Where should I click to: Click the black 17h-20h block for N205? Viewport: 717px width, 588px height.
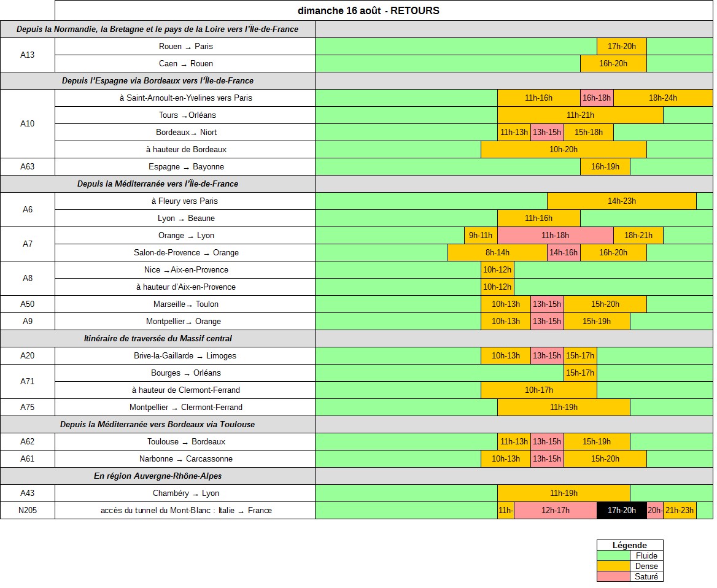621,510
